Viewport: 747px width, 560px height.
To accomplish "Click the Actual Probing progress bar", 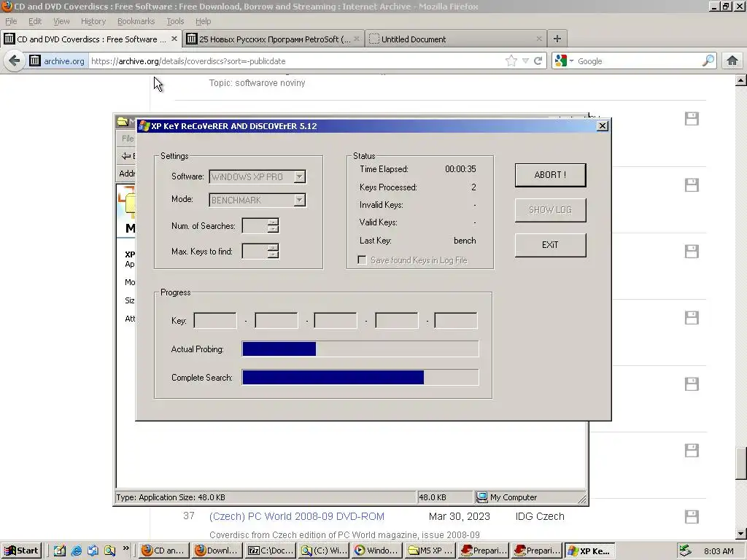I will 360,349.
